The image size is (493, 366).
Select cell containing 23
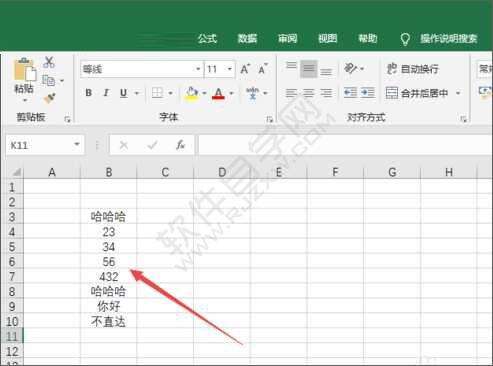109,232
